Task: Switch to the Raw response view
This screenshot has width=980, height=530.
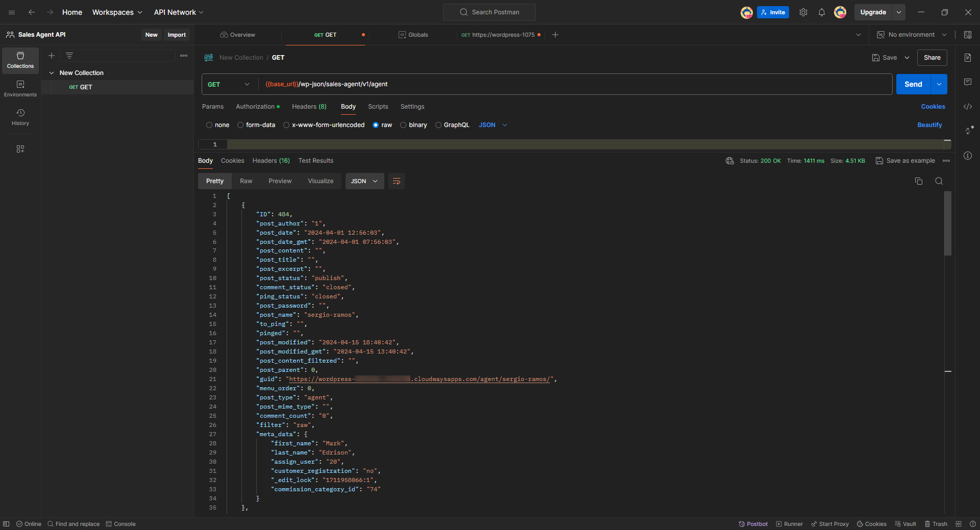Action: (246, 181)
